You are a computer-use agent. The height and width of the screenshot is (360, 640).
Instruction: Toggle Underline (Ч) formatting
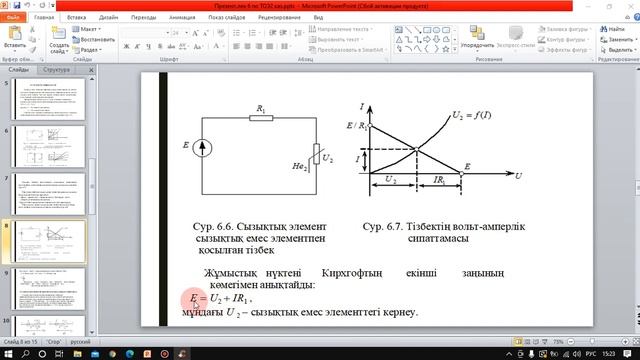pos(149,47)
